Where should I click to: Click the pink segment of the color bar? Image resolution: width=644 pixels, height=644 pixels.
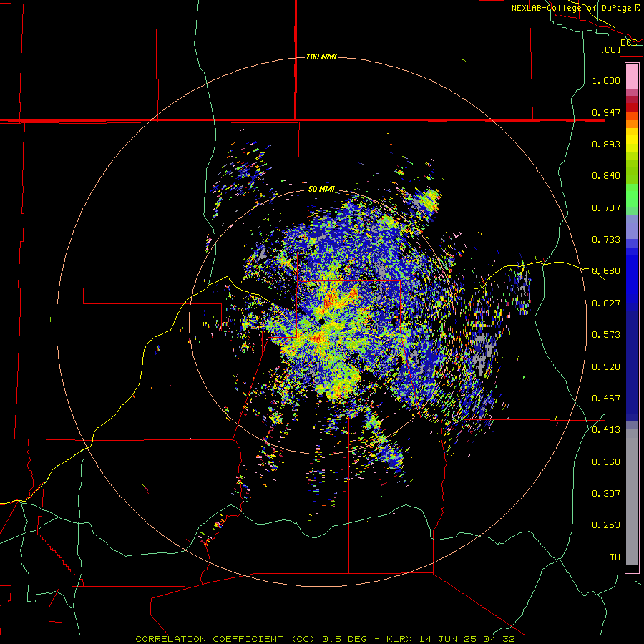tap(632, 76)
